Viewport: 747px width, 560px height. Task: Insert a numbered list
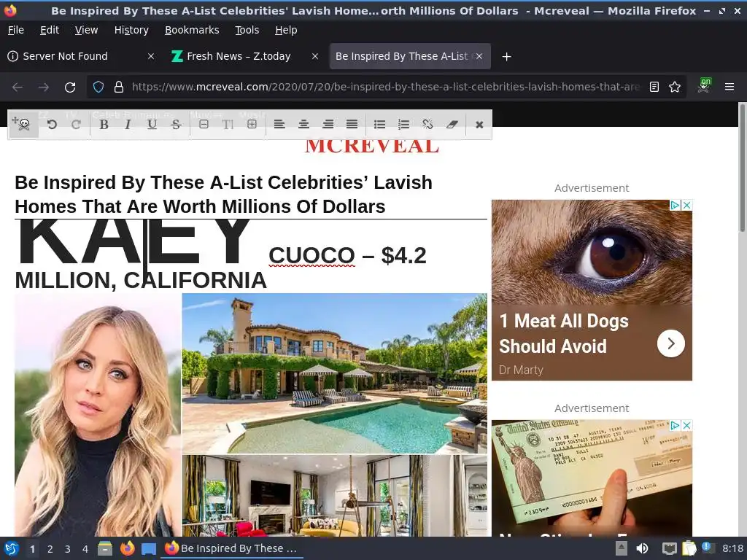pos(403,124)
